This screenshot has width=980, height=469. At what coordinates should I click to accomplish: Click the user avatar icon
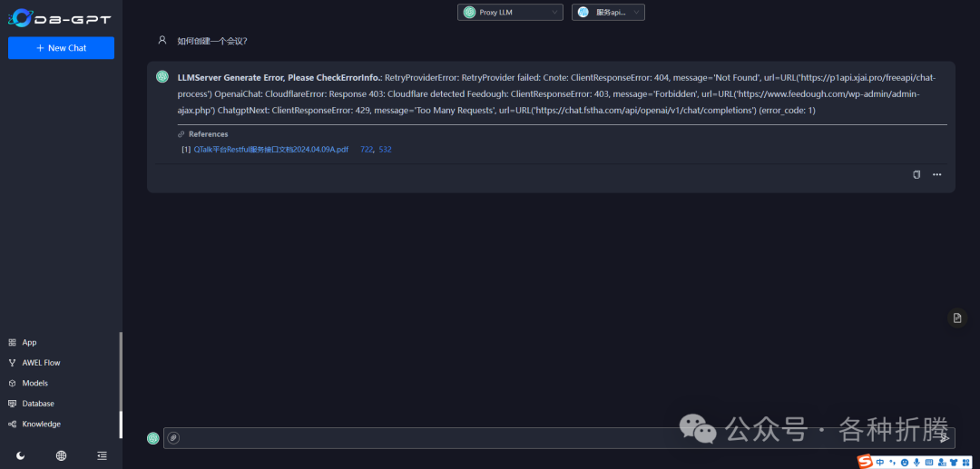[162, 40]
